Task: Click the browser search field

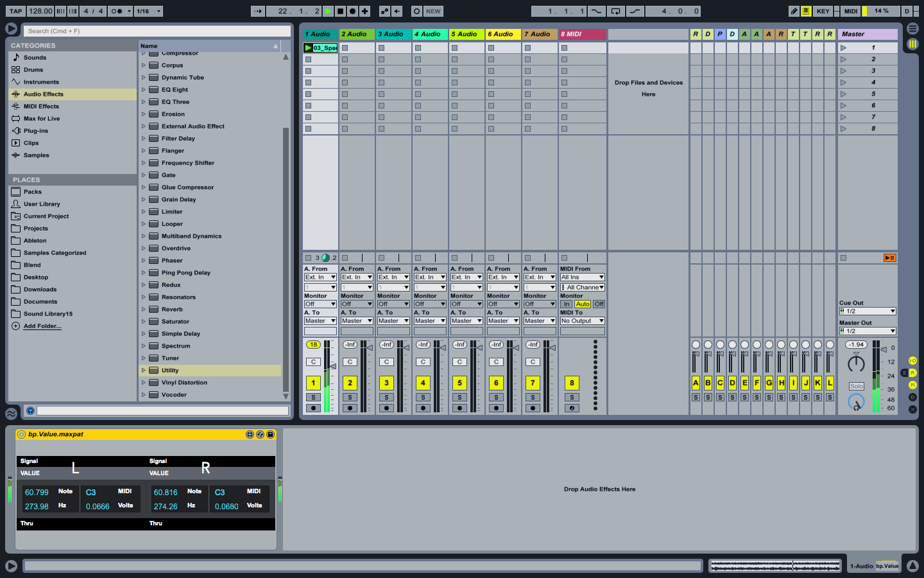Action: 157,31
